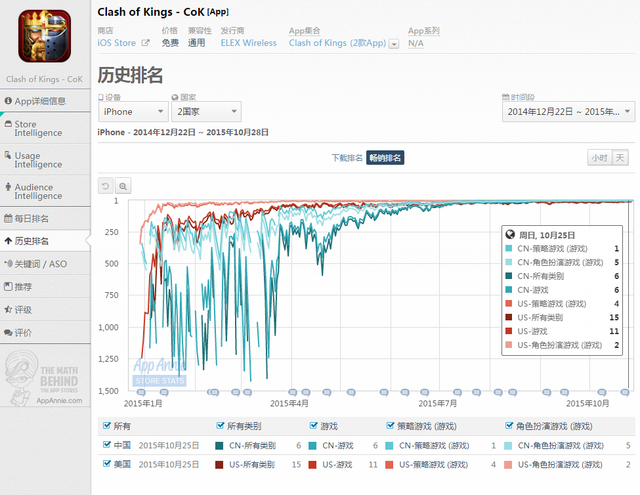Toggle the 中国 country checkbox

tap(107, 445)
